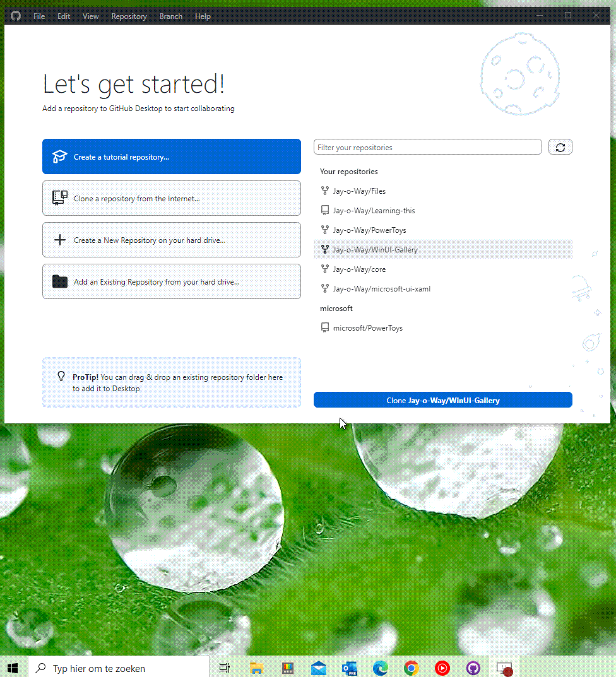This screenshot has width=616, height=677.
Task: Open the Repository menu
Action: (129, 16)
